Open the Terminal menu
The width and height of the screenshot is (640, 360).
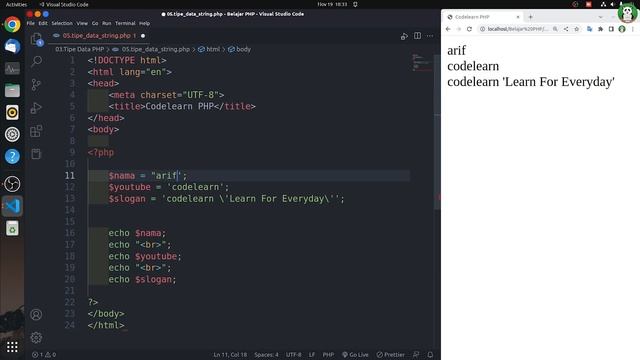pyautogui.click(x=125, y=23)
